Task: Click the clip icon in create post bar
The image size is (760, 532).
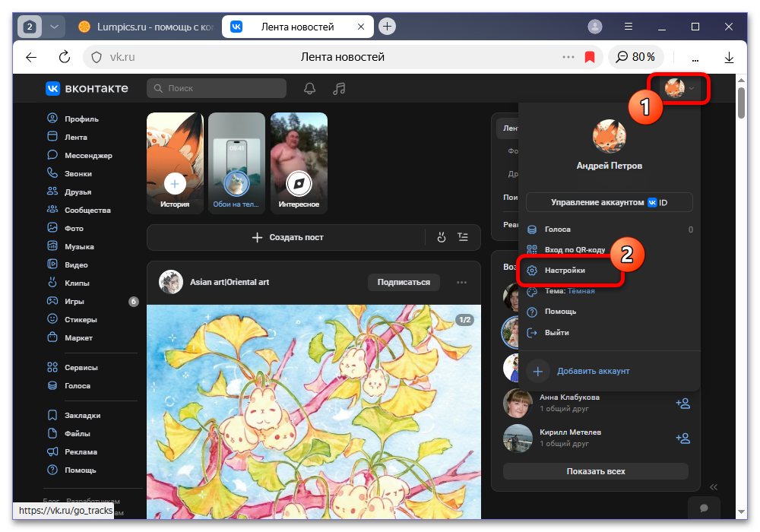Action: click(441, 237)
